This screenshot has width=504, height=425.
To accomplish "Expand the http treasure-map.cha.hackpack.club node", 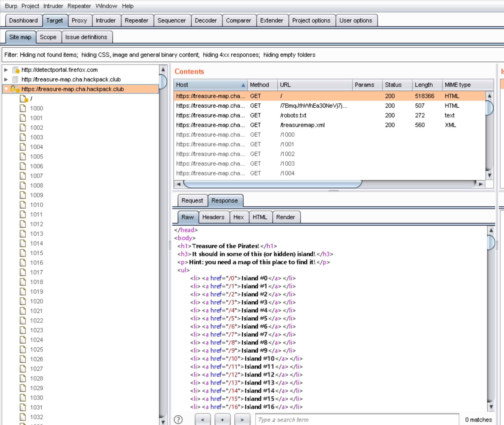I will click(6, 79).
